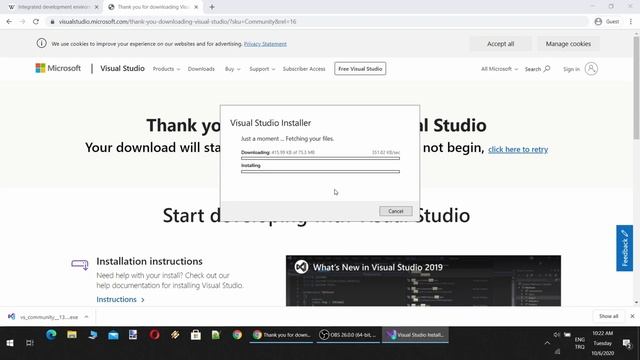Open Manage cookies options
This screenshot has height=360, width=640.
click(x=568, y=44)
